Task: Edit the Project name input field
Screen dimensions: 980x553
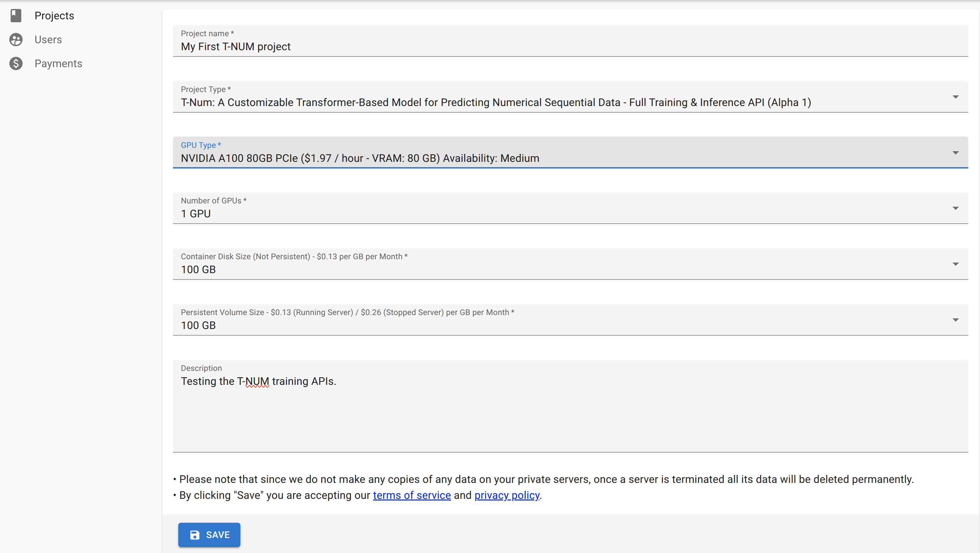Action: point(570,41)
